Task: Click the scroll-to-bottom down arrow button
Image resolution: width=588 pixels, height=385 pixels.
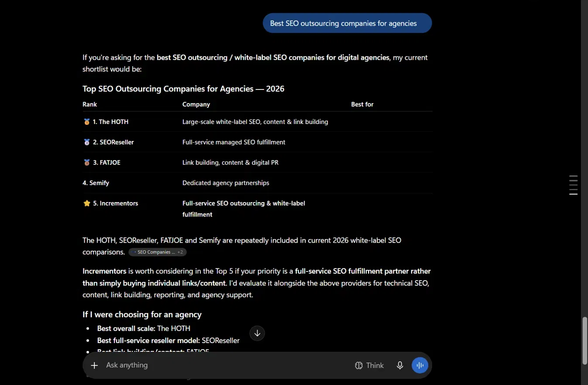Action: 257,333
